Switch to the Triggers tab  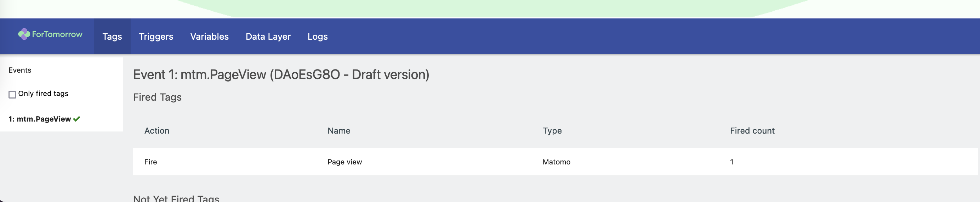[156, 37]
